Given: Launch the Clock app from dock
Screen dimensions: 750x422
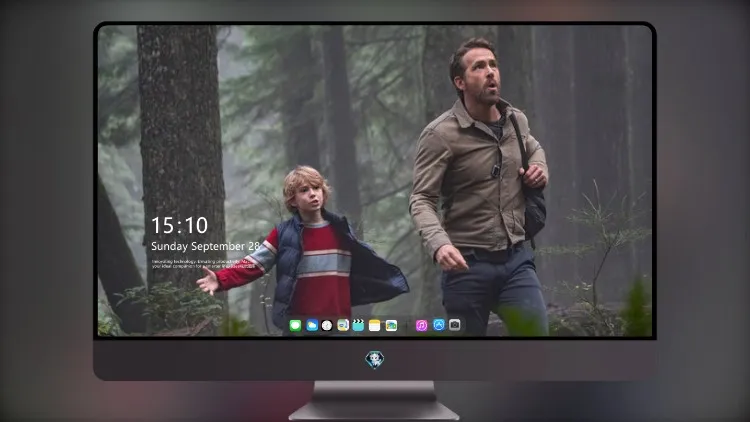Looking at the screenshot, I should (327, 325).
